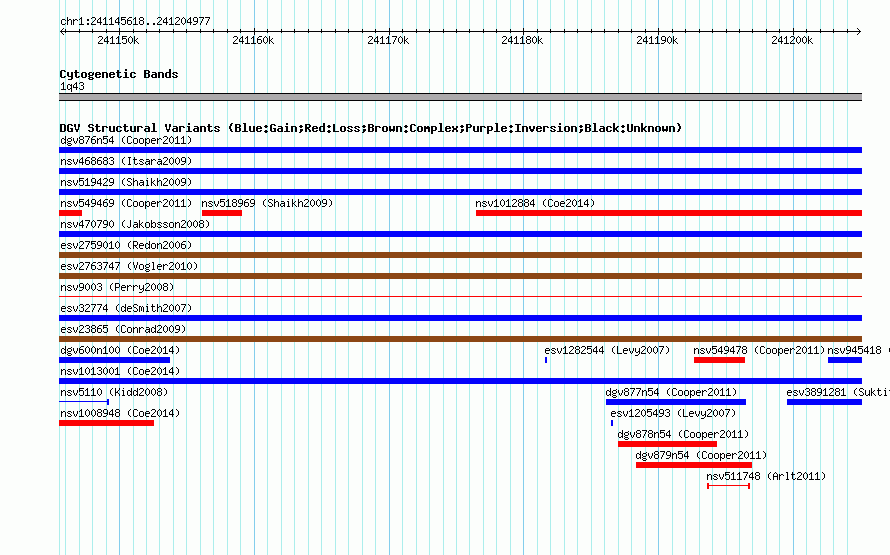Click the dgv878n54 (Cooper2011) red bar
The width and height of the screenshot is (890, 555).
point(668,444)
